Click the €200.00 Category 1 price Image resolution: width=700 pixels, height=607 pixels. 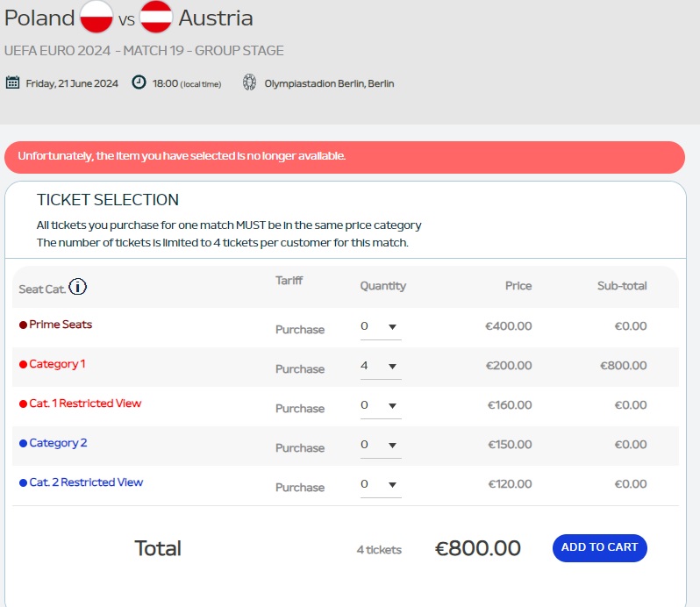point(509,366)
